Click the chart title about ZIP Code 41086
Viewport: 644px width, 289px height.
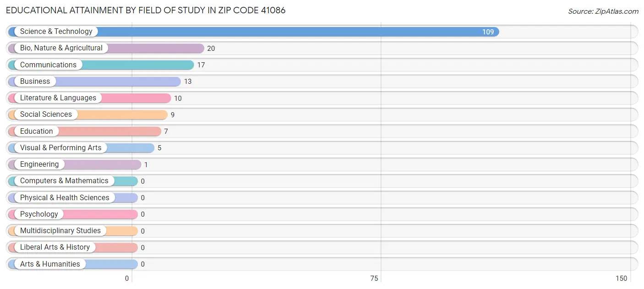point(146,10)
